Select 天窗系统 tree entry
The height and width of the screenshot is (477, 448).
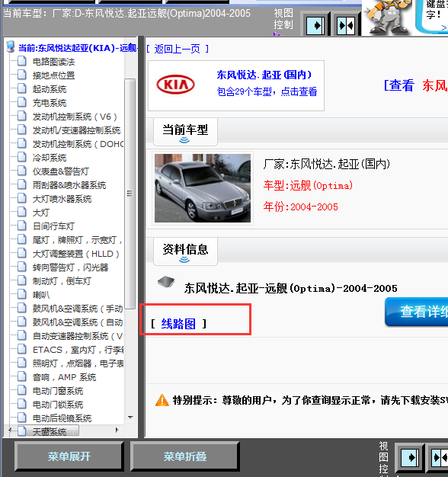50,431
